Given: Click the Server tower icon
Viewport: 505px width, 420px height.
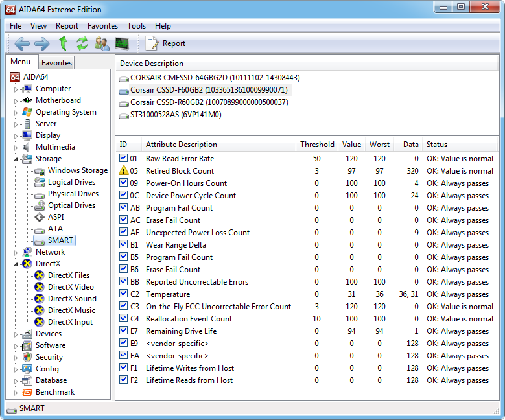Looking at the screenshot, I should [27, 124].
